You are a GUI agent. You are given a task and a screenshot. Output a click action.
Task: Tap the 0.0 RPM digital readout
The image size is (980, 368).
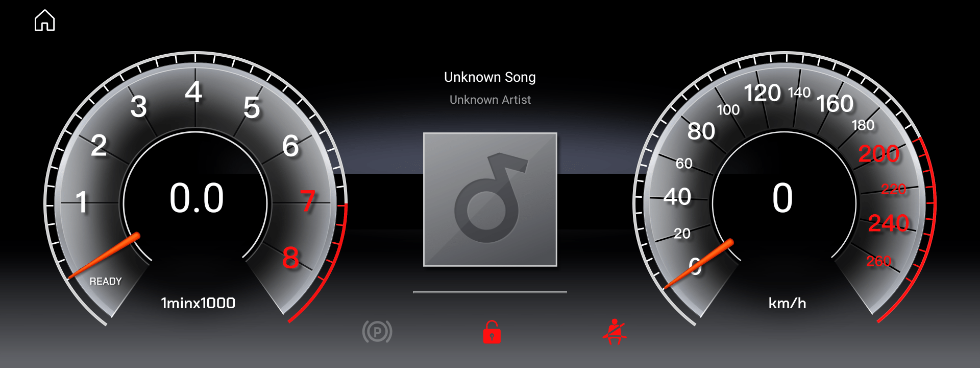(197, 198)
